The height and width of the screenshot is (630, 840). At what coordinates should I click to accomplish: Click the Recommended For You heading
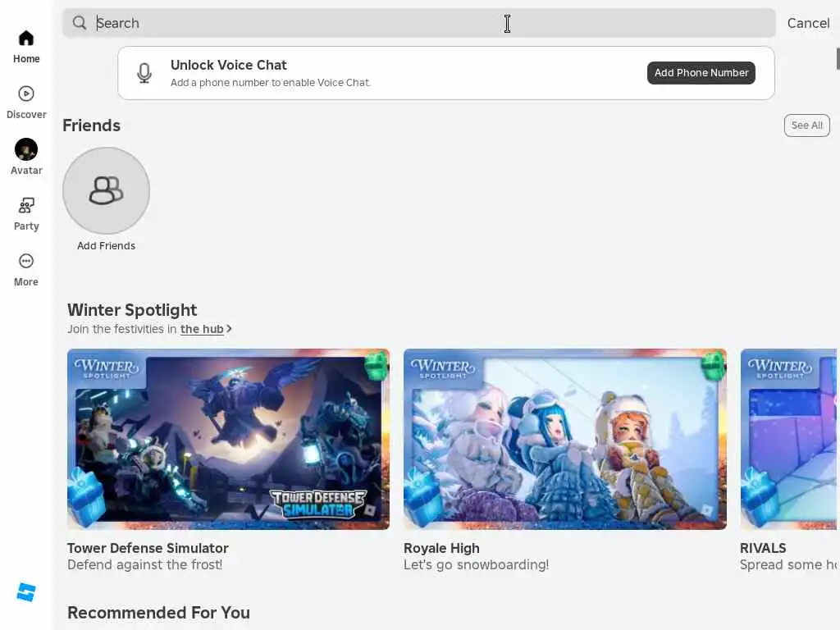(x=158, y=612)
